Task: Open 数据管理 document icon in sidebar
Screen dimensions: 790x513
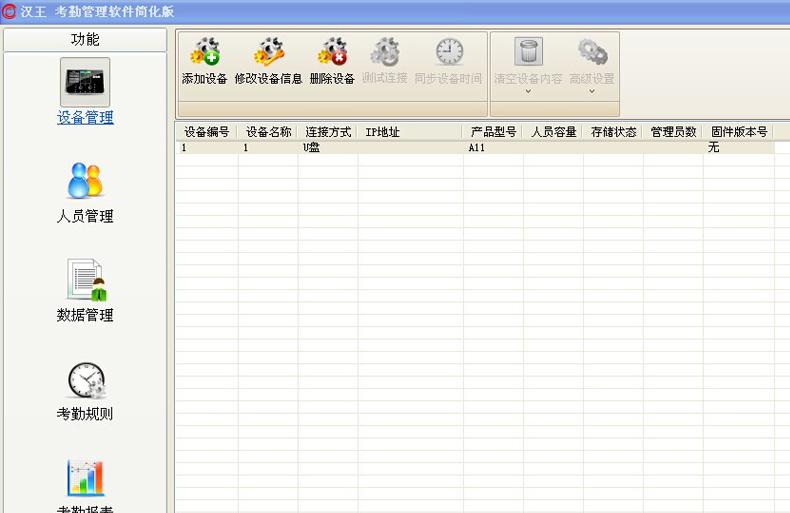Action: pos(85,279)
